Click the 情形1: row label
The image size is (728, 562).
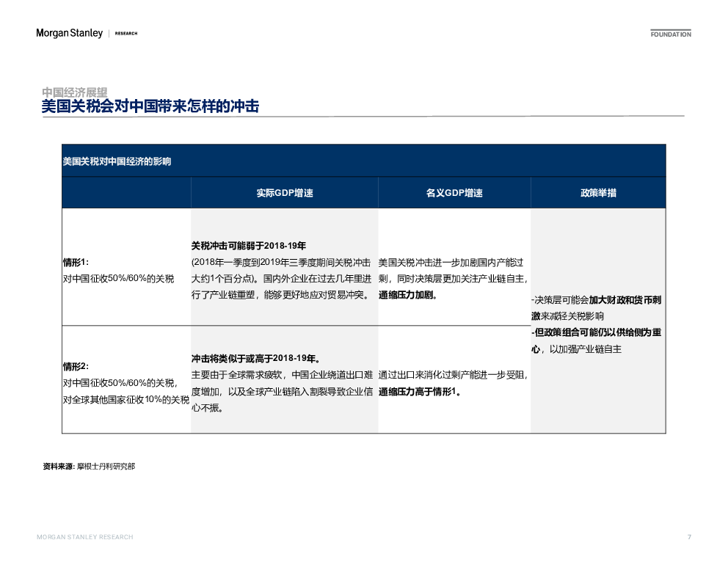[76, 262]
